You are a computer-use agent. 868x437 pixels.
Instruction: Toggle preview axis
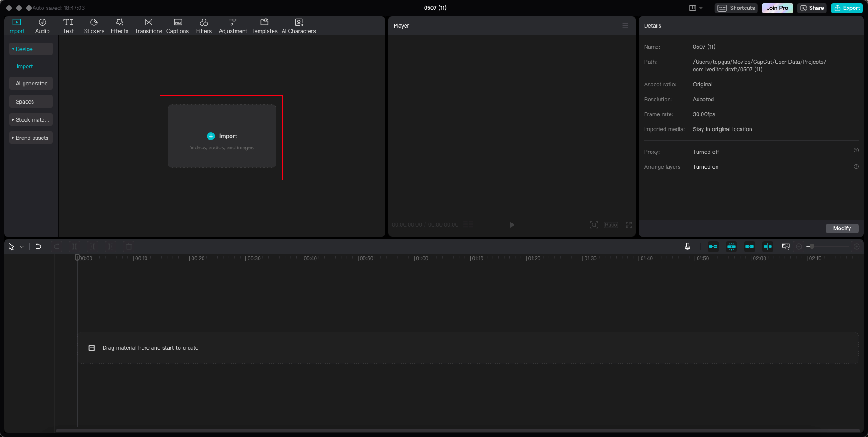click(768, 247)
